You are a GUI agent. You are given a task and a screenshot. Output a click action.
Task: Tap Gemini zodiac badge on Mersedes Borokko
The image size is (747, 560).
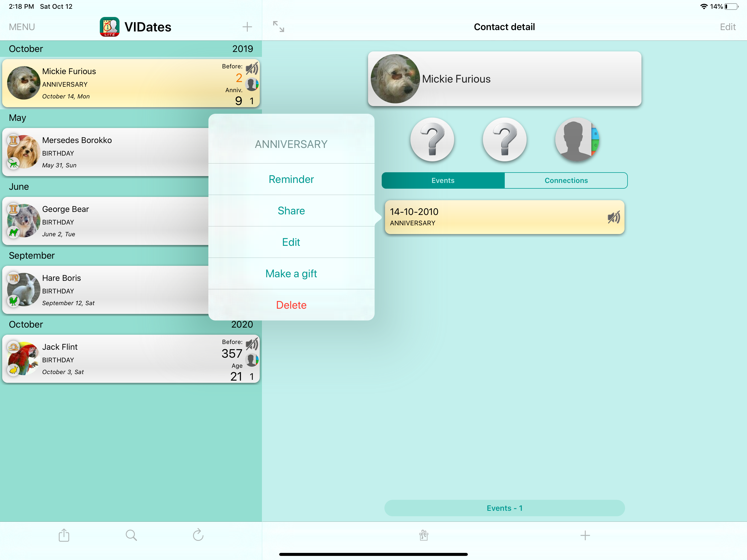click(13, 140)
